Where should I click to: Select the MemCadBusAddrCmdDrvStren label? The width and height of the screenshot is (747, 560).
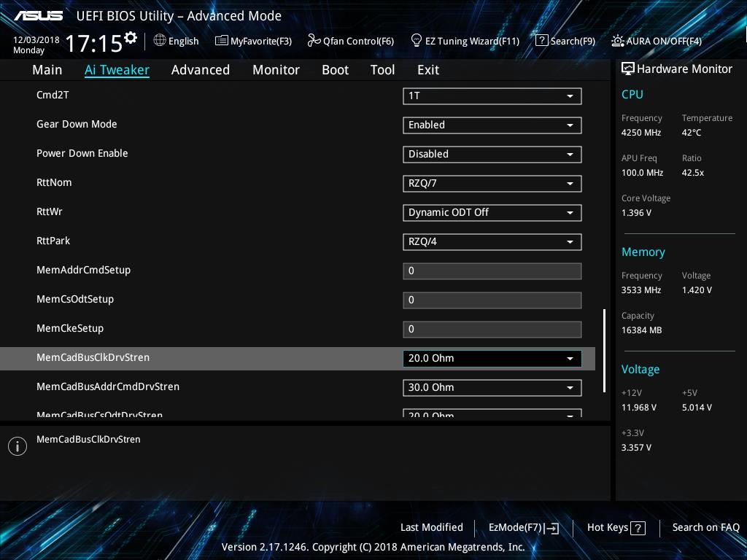[108, 386]
